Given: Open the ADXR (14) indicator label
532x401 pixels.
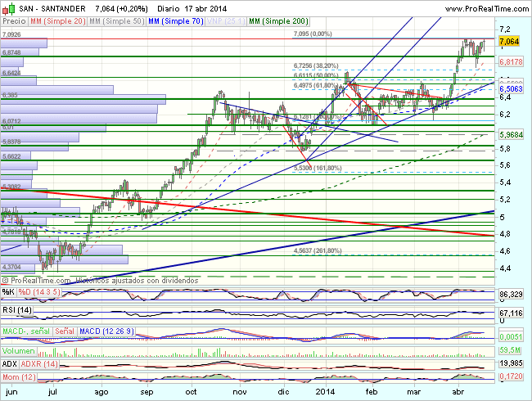Looking at the screenshot, I should pyautogui.click(x=39, y=364).
